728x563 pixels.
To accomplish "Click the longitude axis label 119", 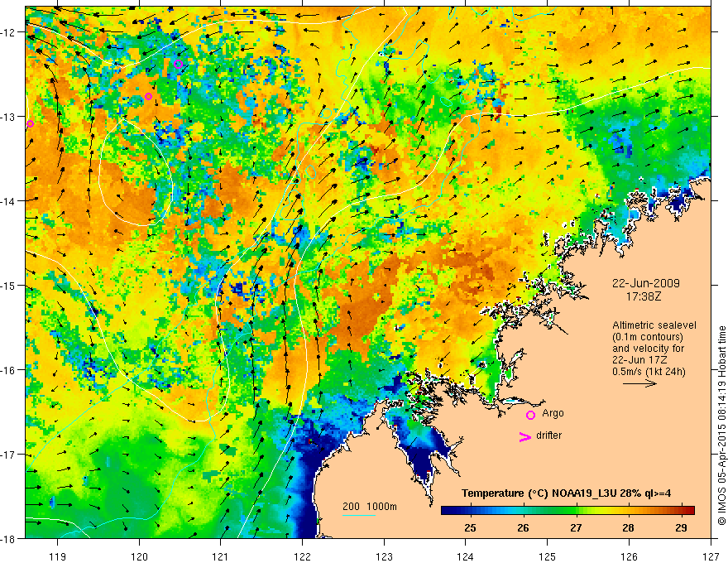I will click(x=58, y=556).
